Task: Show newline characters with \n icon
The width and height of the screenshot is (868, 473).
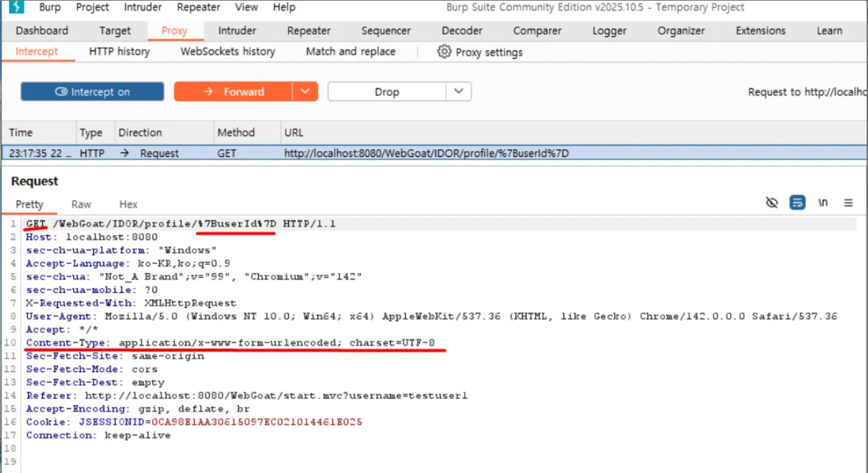Action: pos(824,203)
